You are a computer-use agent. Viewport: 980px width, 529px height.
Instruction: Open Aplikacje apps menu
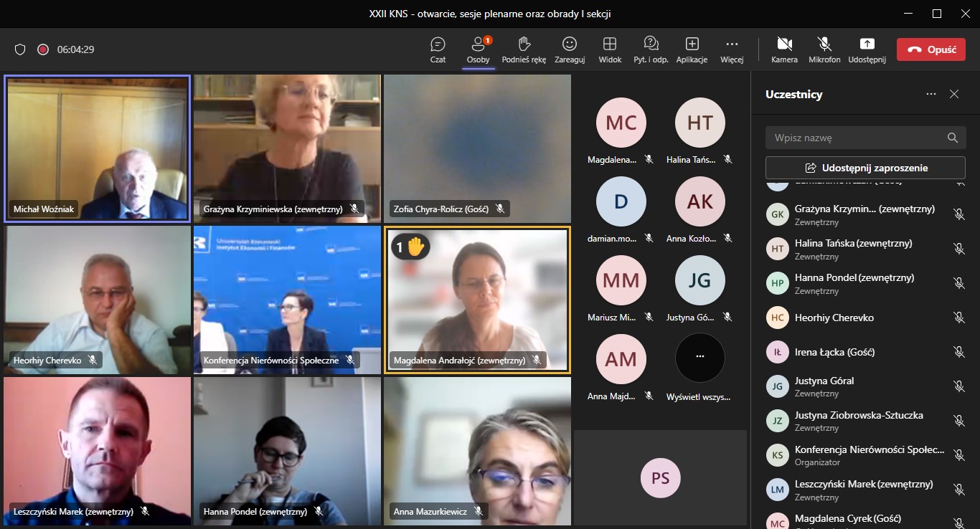click(x=692, y=49)
